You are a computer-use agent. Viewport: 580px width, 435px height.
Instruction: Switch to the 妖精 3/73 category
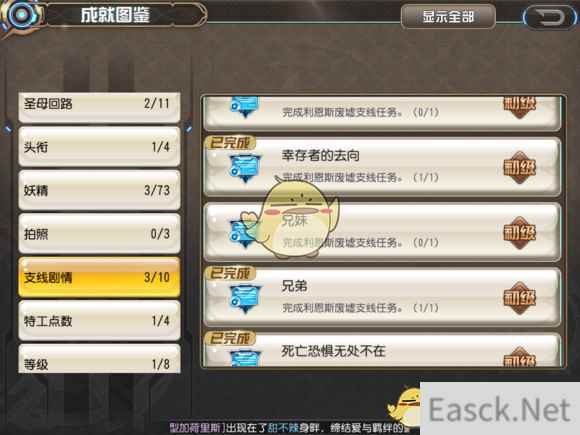click(x=99, y=190)
